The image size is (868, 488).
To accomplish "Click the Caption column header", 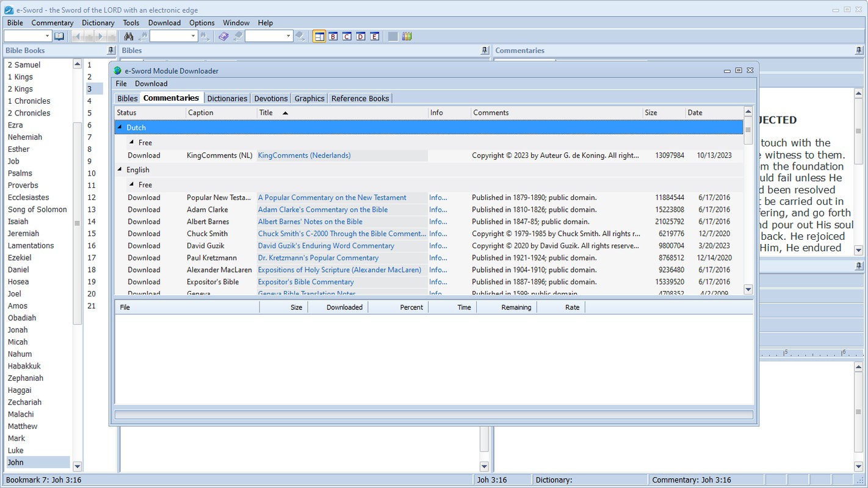I will pos(222,113).
